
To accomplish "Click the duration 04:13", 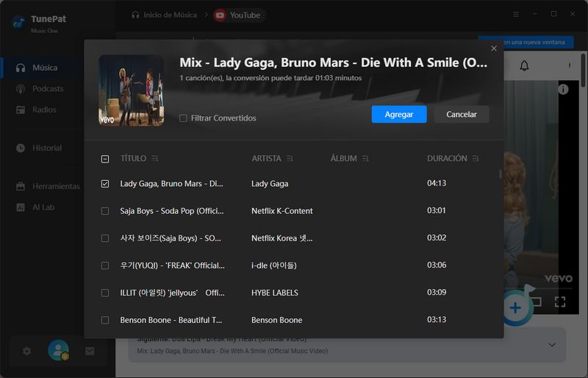I will (x=437, y=183).
